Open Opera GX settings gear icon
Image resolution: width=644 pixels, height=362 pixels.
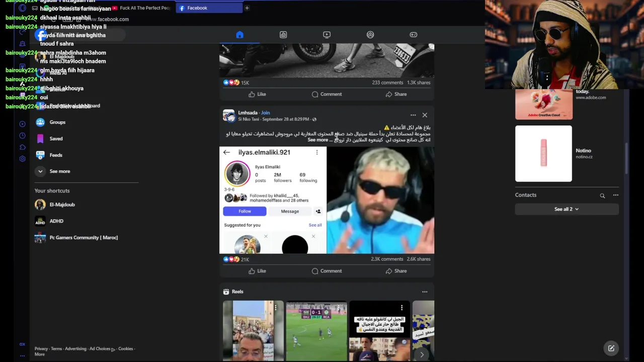click(x=22, y=159)
